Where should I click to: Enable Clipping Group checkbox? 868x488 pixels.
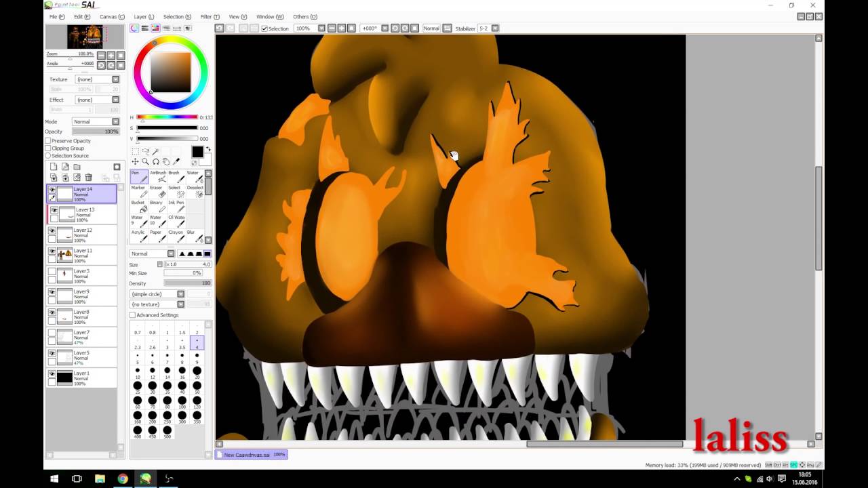[x=48, y=148]
